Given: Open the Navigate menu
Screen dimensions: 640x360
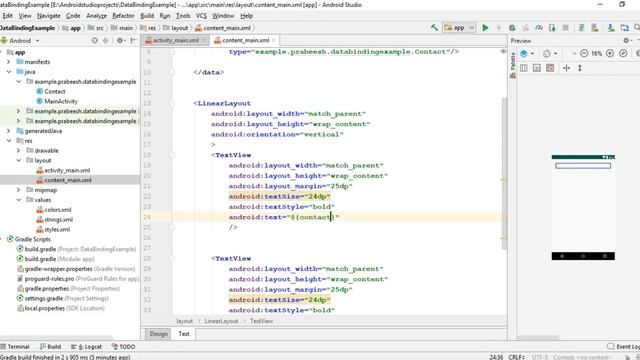Looking at the screenshot, I should 49,16.
